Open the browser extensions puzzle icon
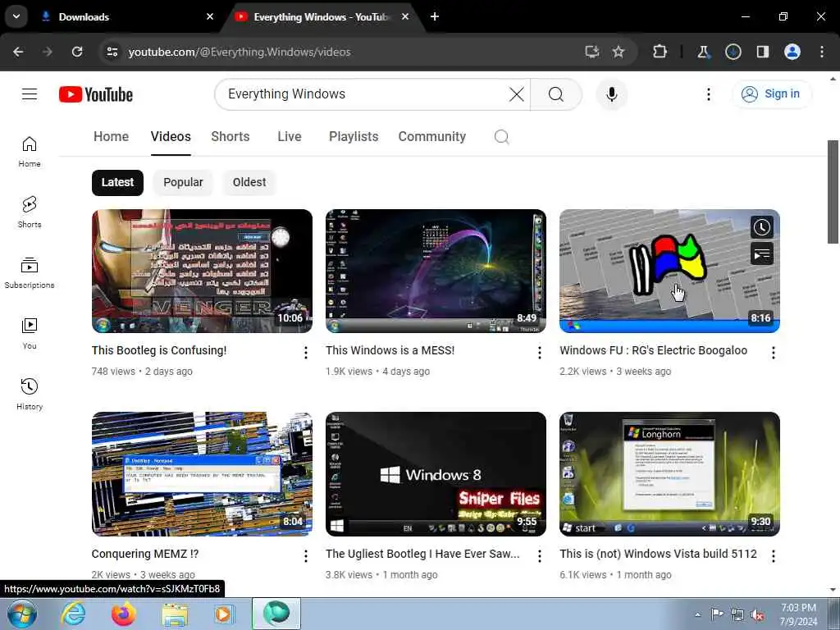The width and height of the screenshot is (840, 630). click(x=660, y=52)
